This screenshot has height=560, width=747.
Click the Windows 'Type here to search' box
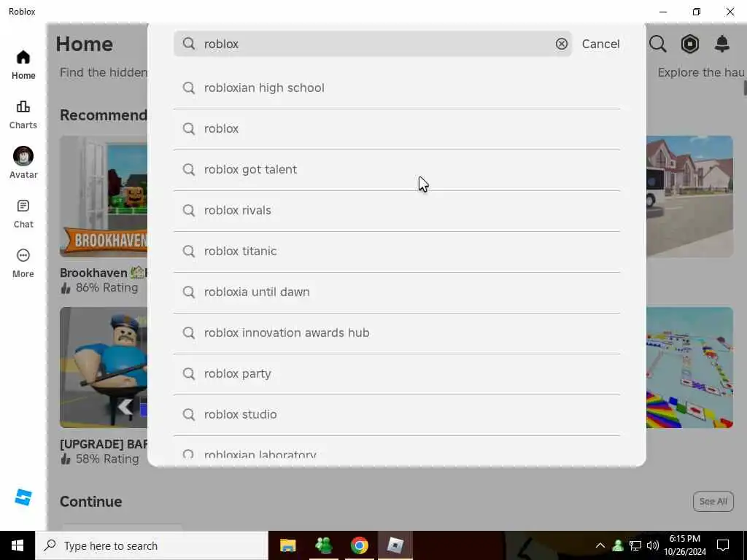coord(152,545)
